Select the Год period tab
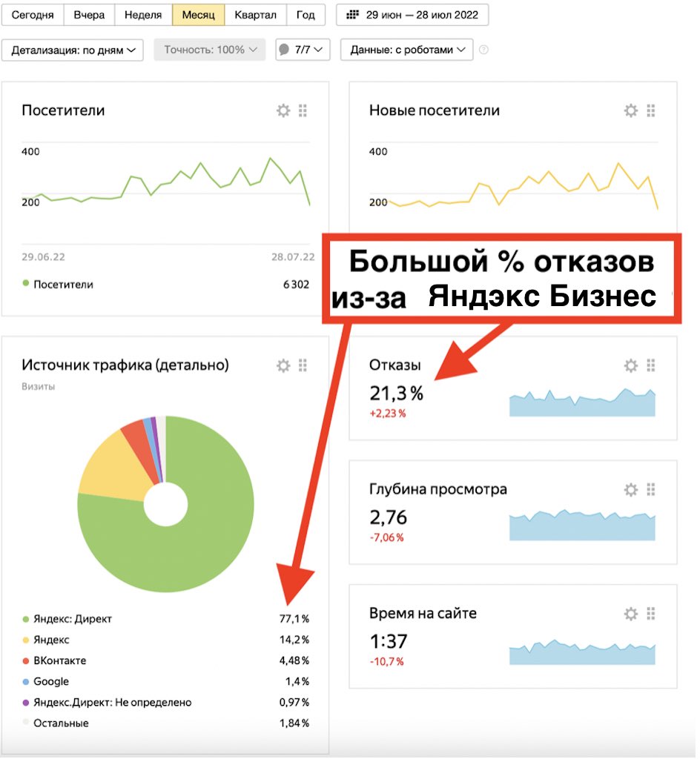 click(x=306, y=15)
